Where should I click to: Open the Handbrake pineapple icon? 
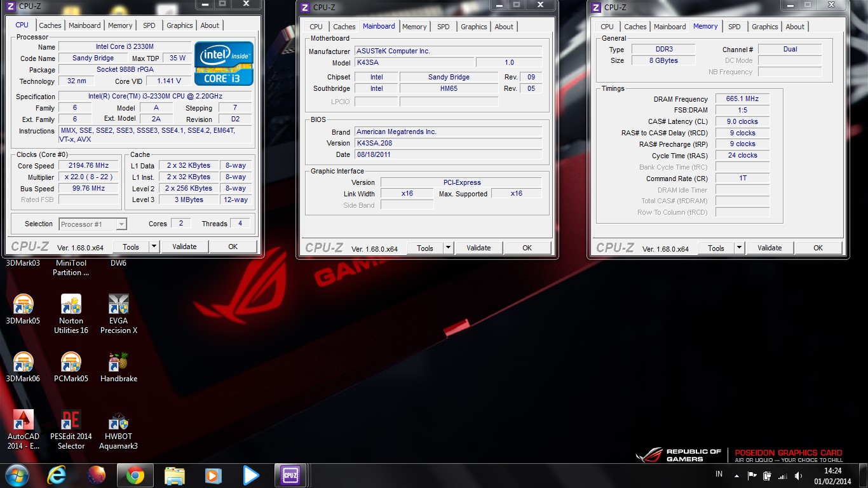click(118, 367)
